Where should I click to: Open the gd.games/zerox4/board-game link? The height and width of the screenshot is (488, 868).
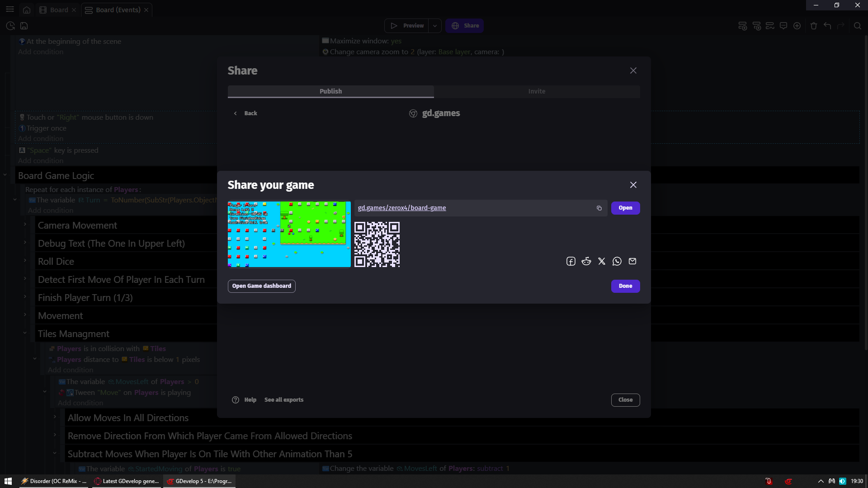tap(402, 208)
